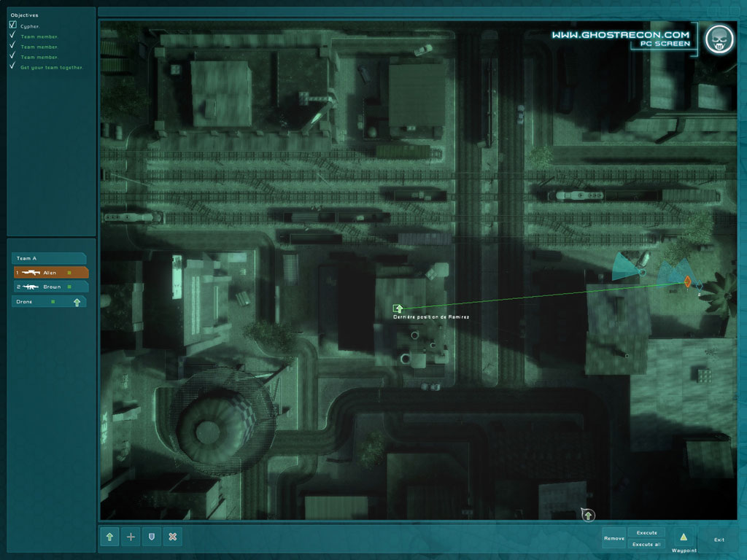Click Allen's rifle weapon icon
This screenshot has height=560, width=747.
[31, 272]
